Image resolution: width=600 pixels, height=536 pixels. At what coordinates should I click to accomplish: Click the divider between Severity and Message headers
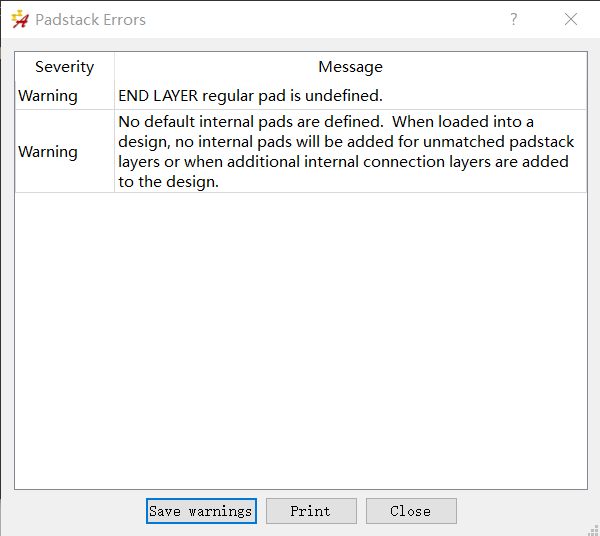tap(114, 67)
